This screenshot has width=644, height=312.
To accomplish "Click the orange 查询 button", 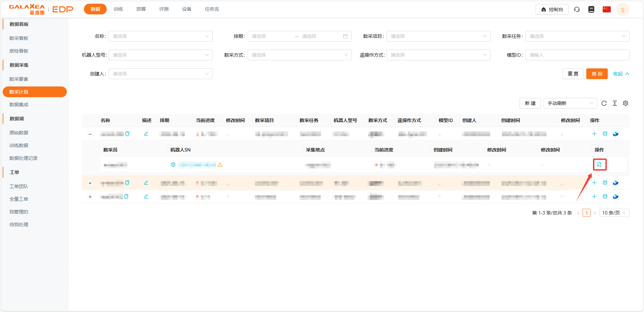I will coord(597,74).
